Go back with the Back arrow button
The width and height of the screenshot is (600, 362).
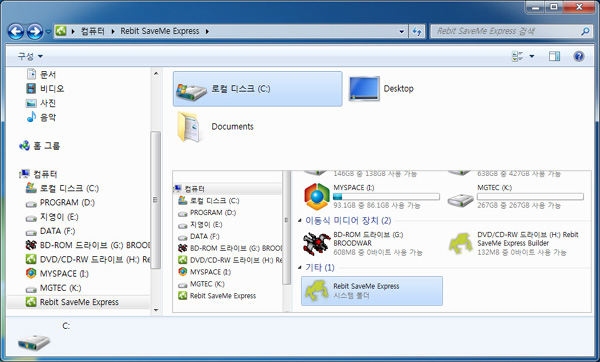[x=16, y=31]
